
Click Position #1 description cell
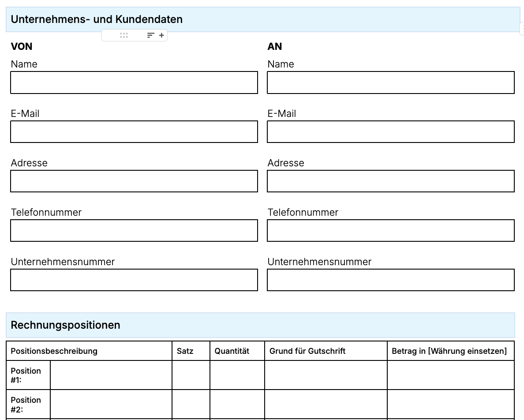pyautogui.click(x=111, y=375)
